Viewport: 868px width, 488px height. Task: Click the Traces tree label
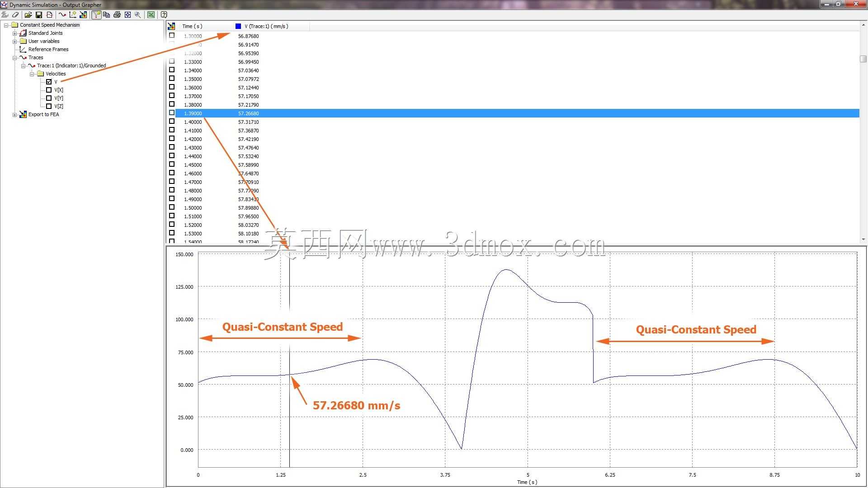click(36, 57)
